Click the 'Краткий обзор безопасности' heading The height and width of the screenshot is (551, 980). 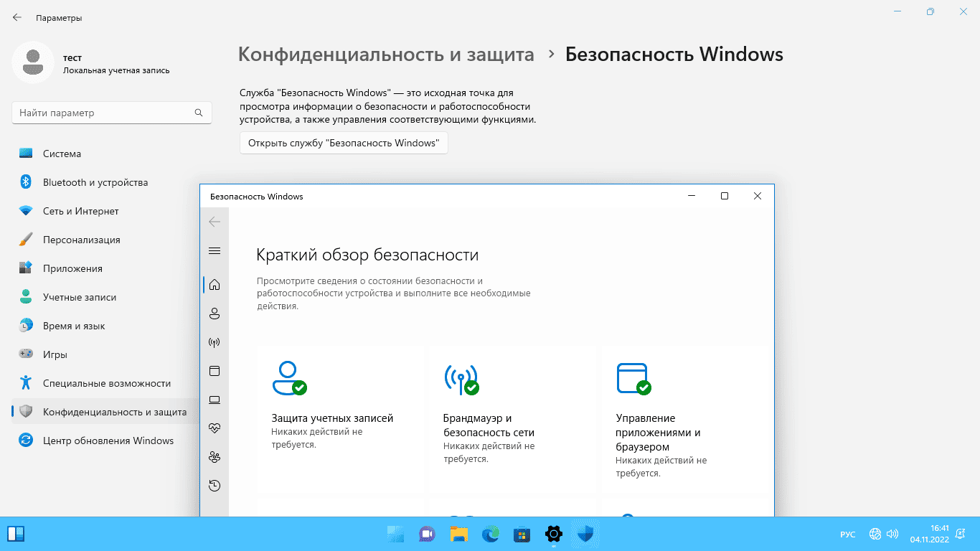click(x=367, y=255)
